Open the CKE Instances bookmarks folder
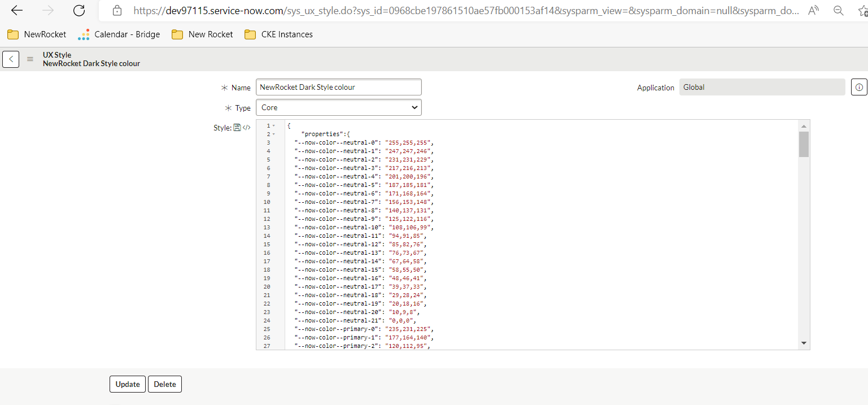The image size is (868, 405). coord(278,34)
